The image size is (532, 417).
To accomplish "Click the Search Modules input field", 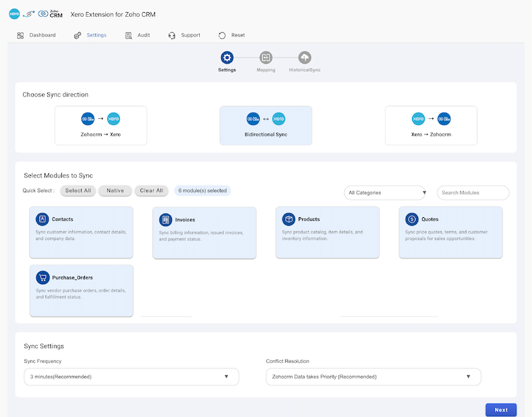I will (473, 192).
